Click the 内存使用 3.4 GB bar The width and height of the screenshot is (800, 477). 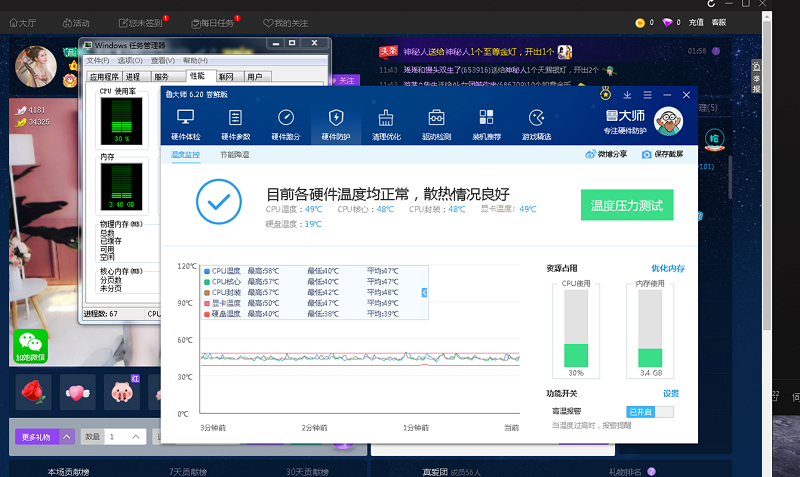coord(651,329)
